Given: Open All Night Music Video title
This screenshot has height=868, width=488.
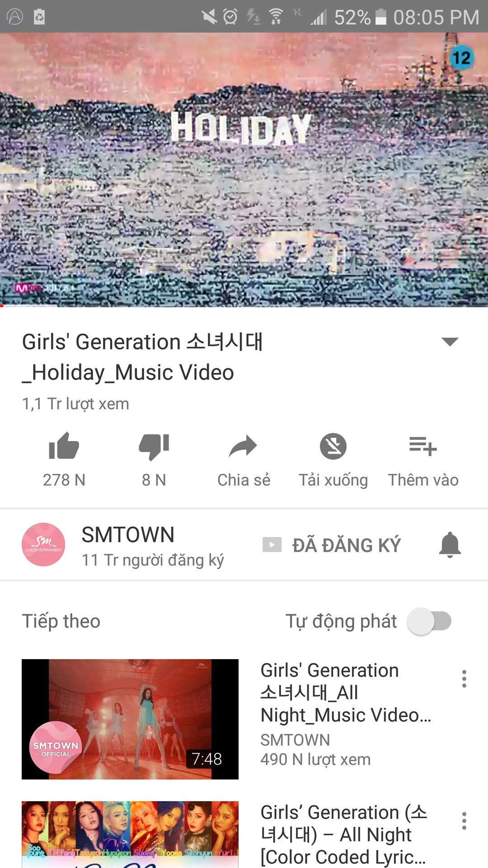Looking at the screenshot, I should coord(346,693).
